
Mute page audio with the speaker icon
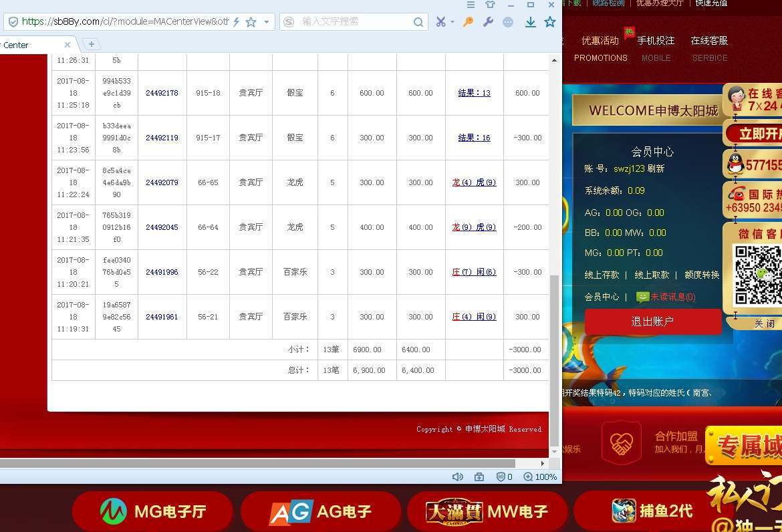(457, 477)
